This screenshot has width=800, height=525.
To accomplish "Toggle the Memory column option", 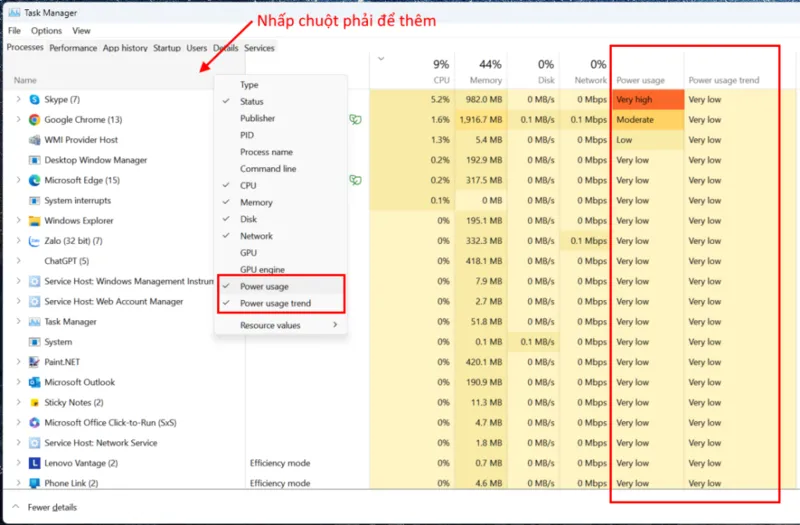I will [281, 202].
